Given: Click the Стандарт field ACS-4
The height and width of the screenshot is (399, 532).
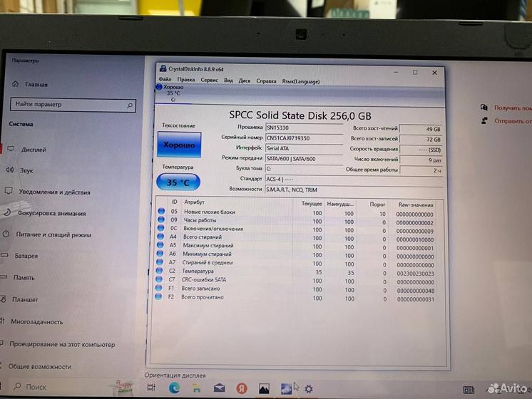Looking at the screenshot, I should coord(354,179).
